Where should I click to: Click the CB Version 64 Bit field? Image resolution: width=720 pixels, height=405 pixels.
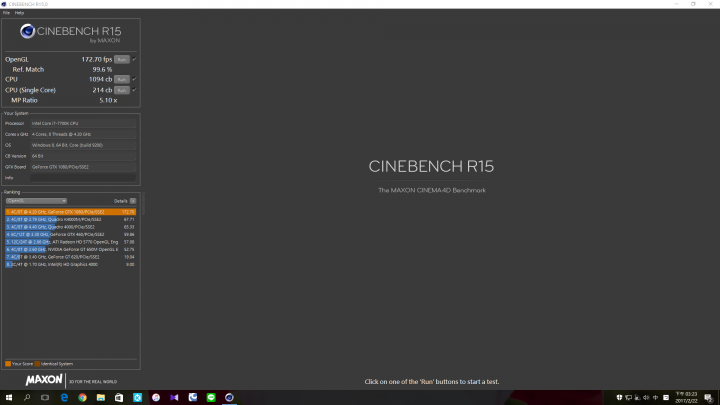tap(83, 156)
